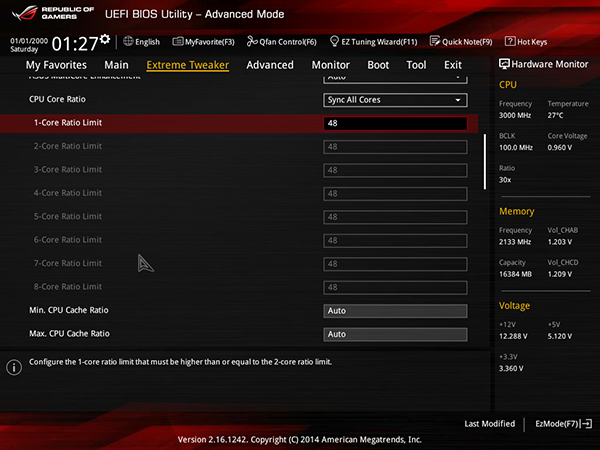The width and height of the screenshot is (600, 450).
Task: Click the 3-Core Ratio Limit field
Action: 395,170
